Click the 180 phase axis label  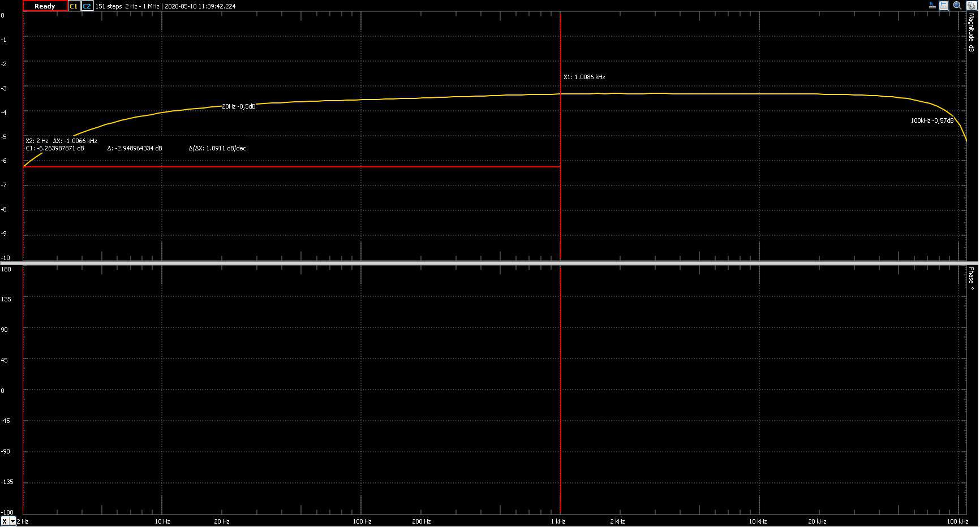pos(6,269)
